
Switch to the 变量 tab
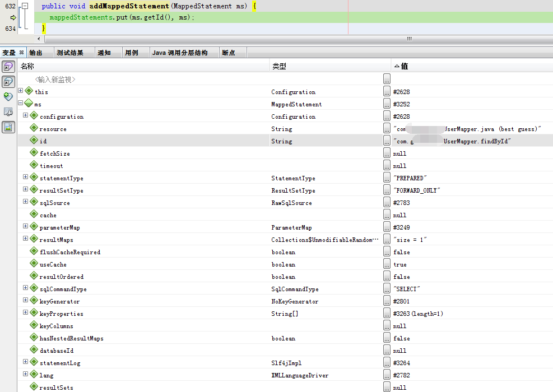click(9, 53)
